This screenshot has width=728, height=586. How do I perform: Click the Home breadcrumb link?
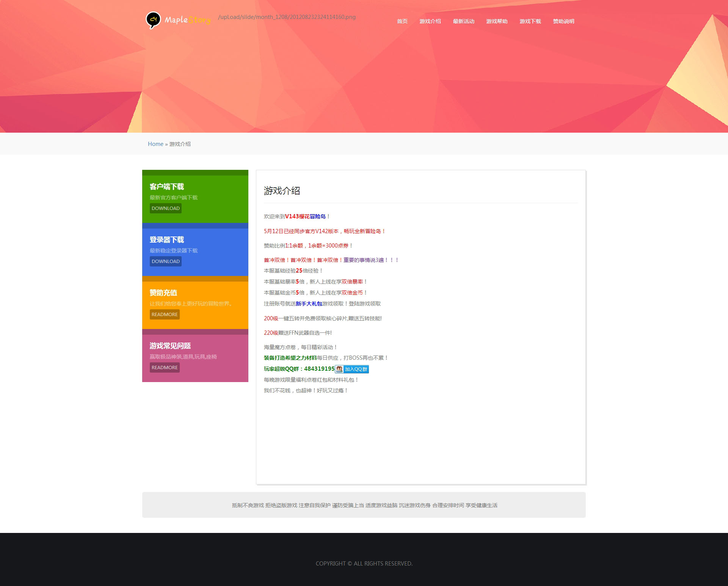pos(155,144)
